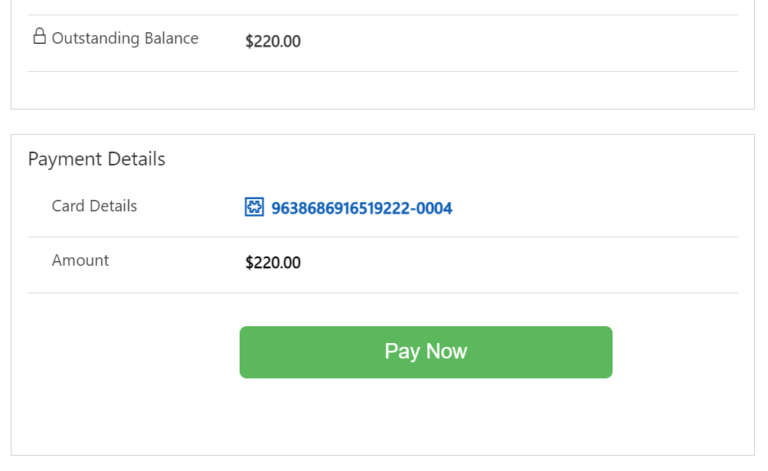Click the Outstanding Balance label text
This screenshot has height=471, width=768.
point(125,38)
